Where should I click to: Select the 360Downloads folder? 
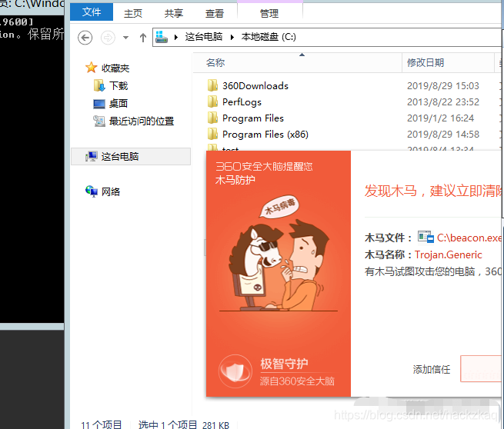(x=255, y=86)
